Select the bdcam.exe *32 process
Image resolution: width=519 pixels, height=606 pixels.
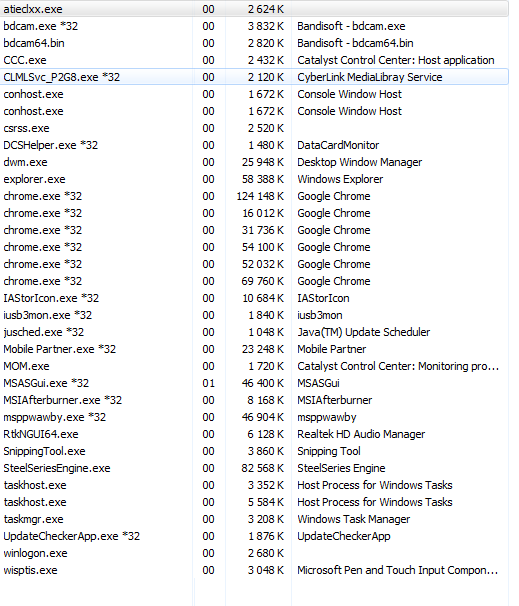[x=254, y=26]
